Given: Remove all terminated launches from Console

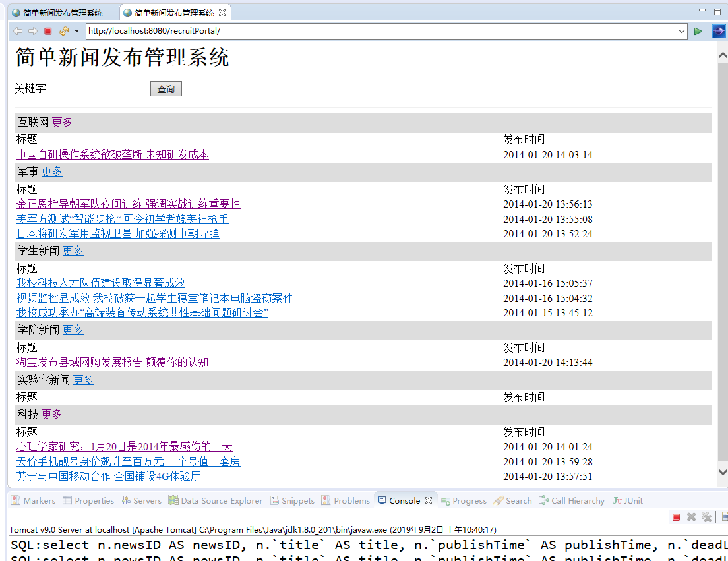Looking at the screenshot, I should coord(706,517).
